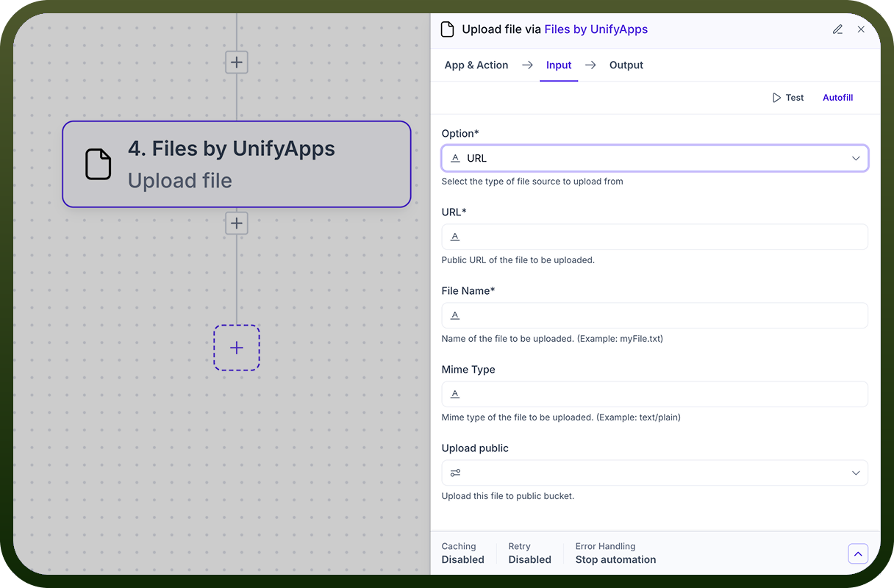894x588 pixels.
Task: Click 'Upload file' subtitle on the node
Action: point(180,181)
